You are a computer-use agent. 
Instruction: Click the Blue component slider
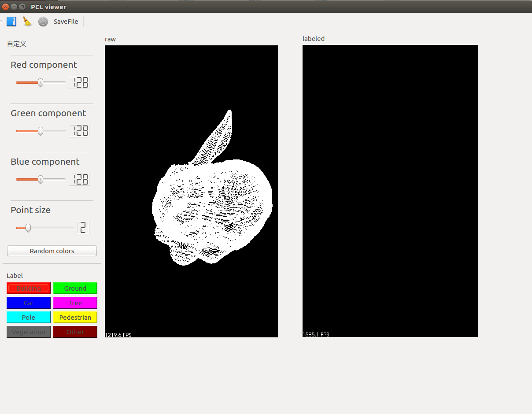click(x=41, y=179)
